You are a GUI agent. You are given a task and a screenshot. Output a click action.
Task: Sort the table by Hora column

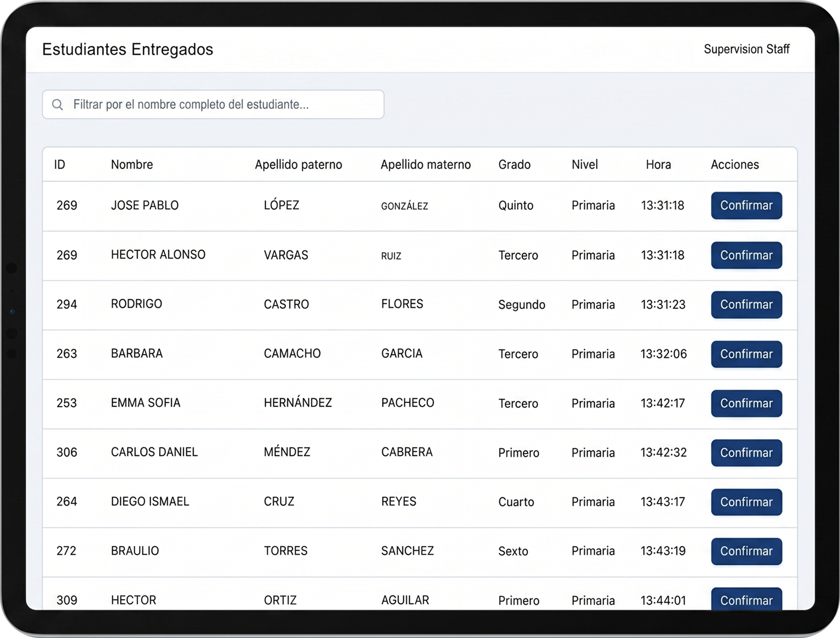[x=658, y=164]
